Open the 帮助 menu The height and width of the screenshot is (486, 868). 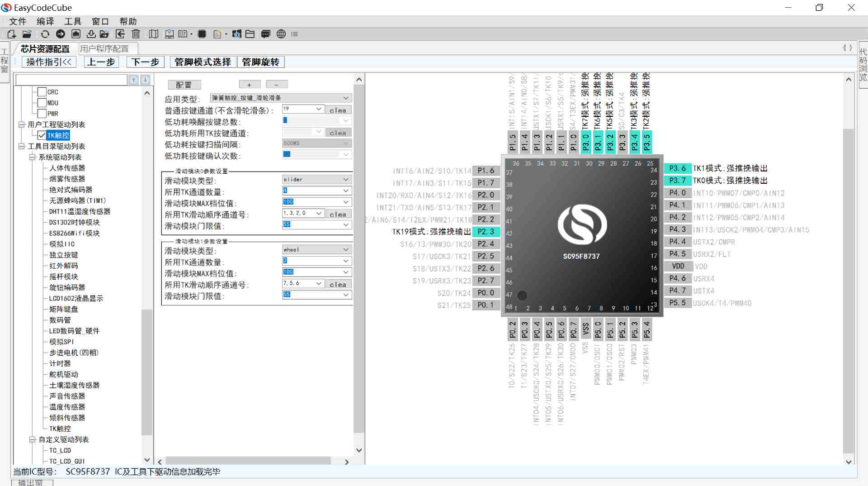tap(128, 21)
